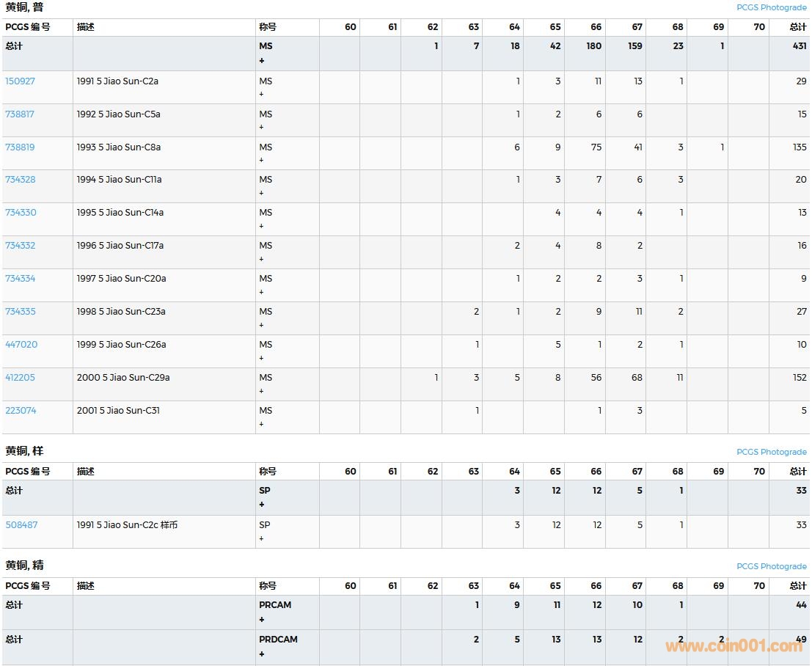
Task: Open the 508487 specimen coin link
Action: pyautogui.click(x=21, y=525)
